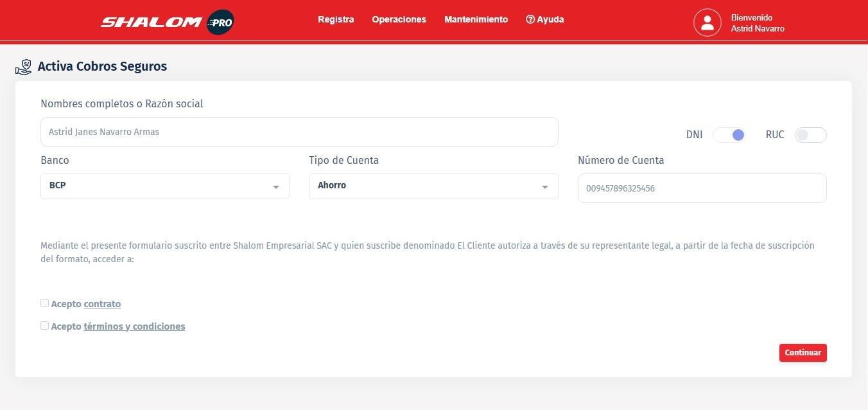Open the contrato link
The width and height of the screenshot is (868, 410).
click(102, 304)
